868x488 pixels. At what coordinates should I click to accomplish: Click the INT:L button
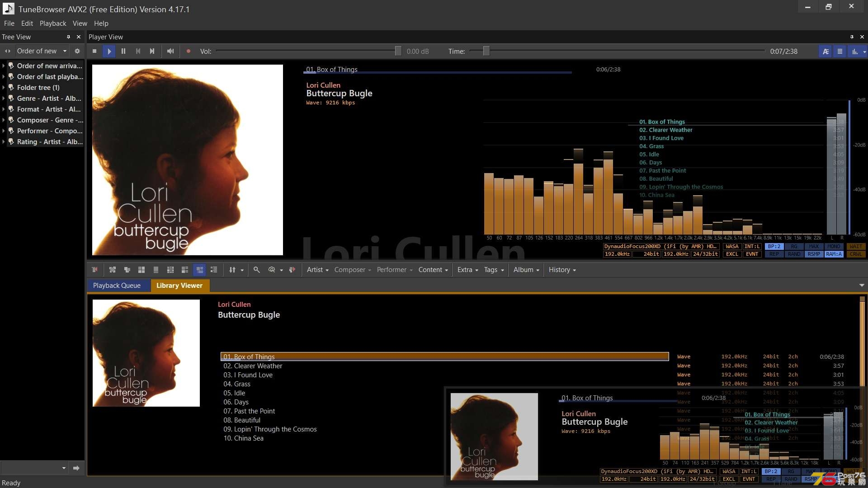coord(752,247)
